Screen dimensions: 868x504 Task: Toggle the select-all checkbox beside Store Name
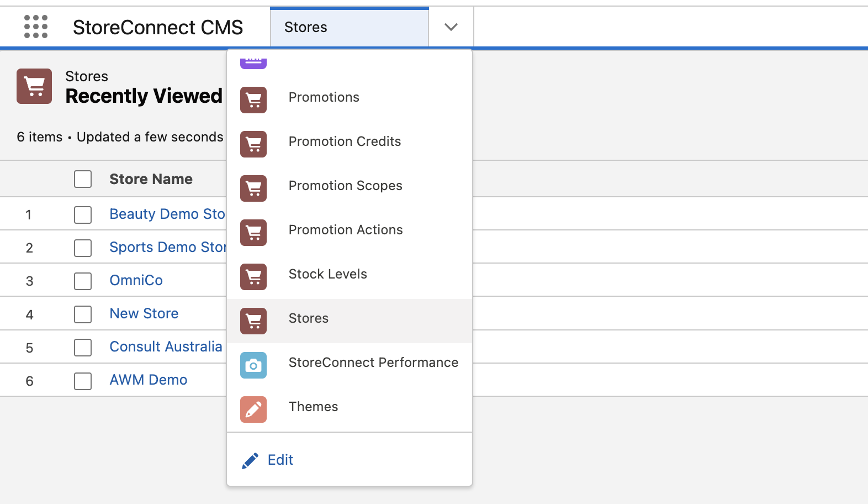click(83, 179)
